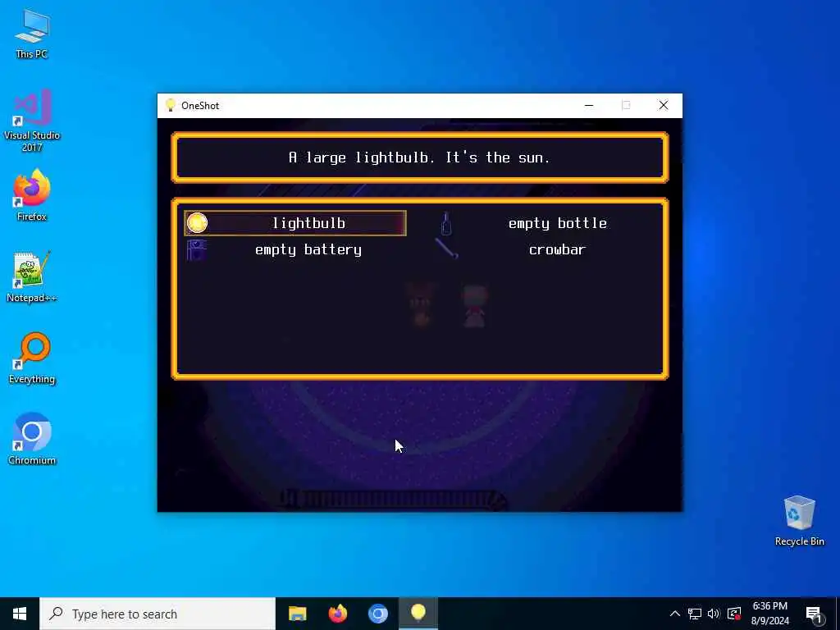Screen dimensions: 840x630
Task: Select the 'empty bottle' inventory entry text
Action: click(558, 223)
